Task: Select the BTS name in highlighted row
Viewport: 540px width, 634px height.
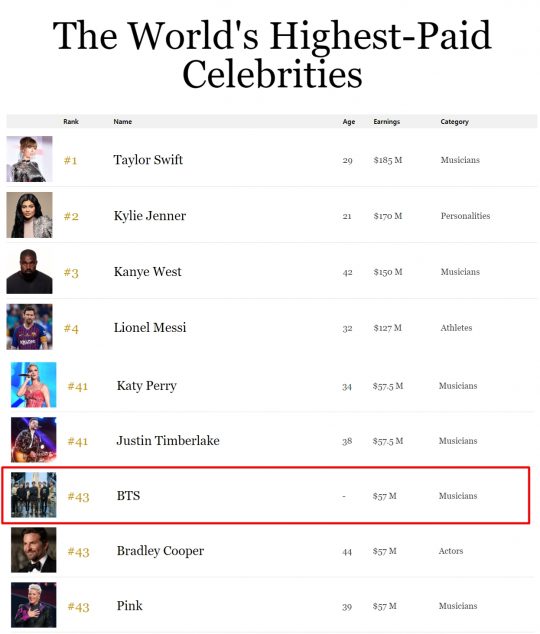Action: pyautogui.click(x=128, y=496)
